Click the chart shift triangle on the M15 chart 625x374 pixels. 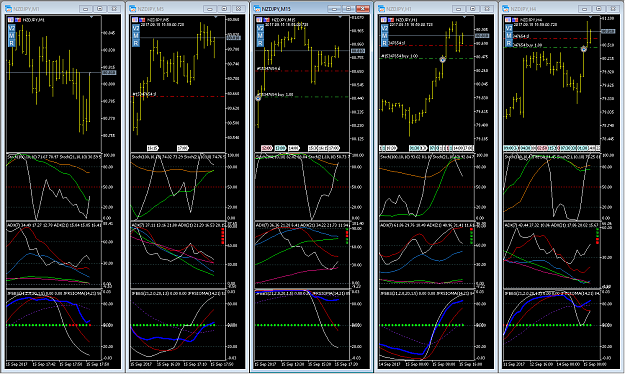pos(340,18)
